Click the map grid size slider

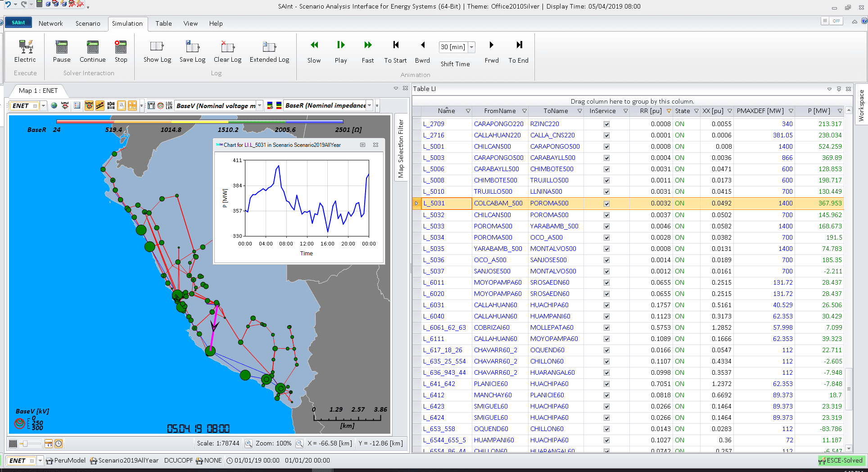click(x=25, y=444)
